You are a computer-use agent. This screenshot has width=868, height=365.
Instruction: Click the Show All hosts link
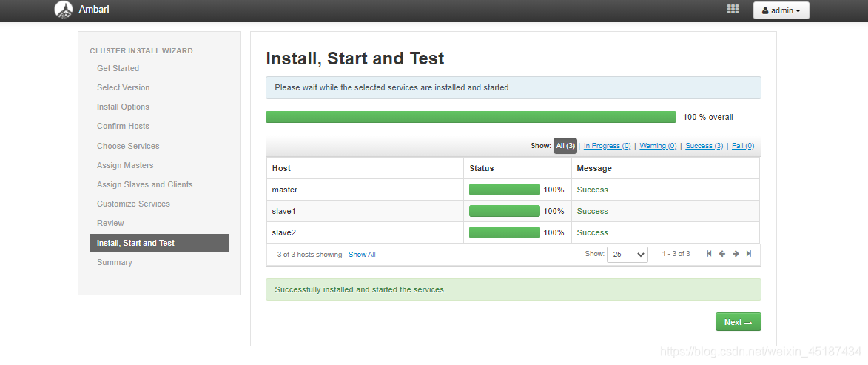pyautogui.click(x=362, y=254)
